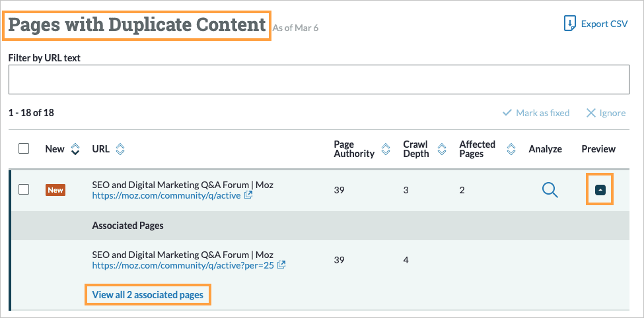The height and width of the screenshot is (318, 644).
Task: Click the Export CSV download icon
Action: tap(569, 24)
